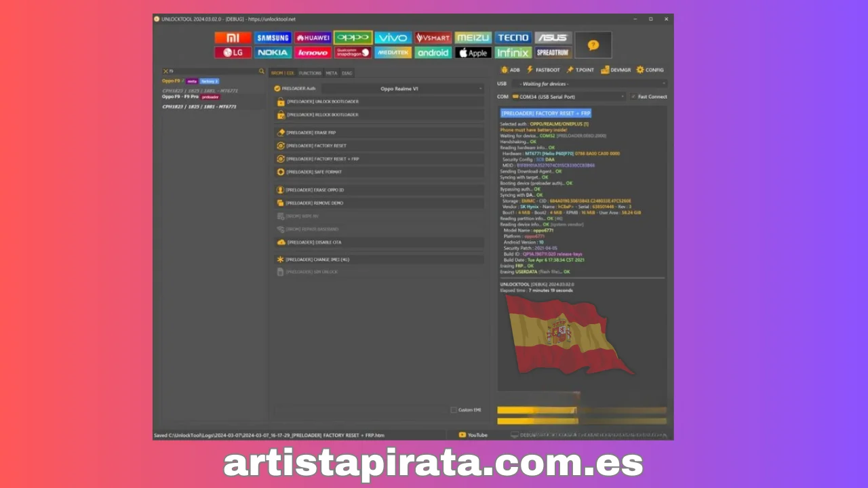Select the Apple brand logo
Image resolution: width=868 pixels, height=488 pixels.
(473, 52)
